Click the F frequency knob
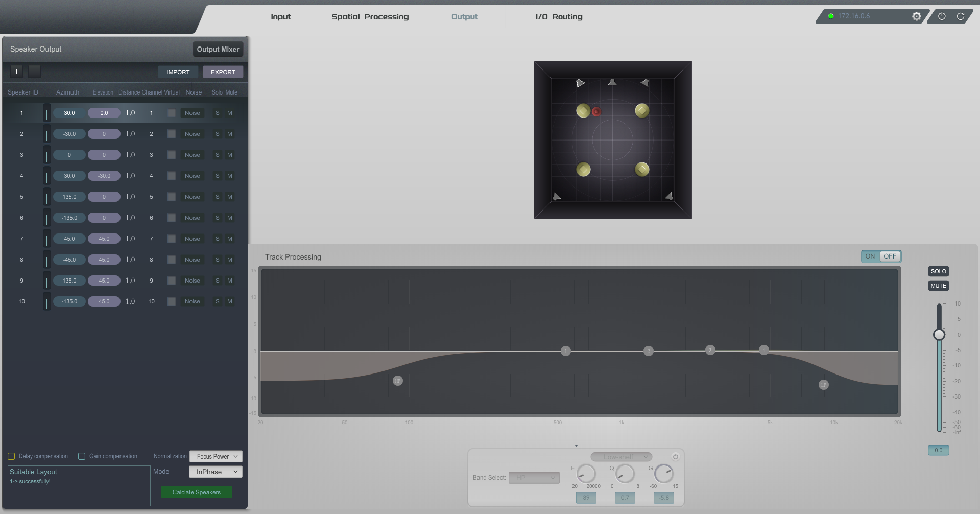This screenshot has height=514, width=980. pos(586,474)
